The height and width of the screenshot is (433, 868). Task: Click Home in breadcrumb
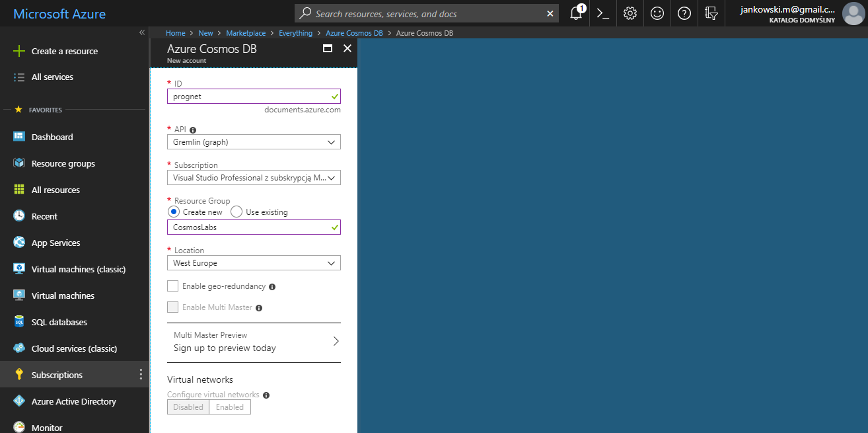click(x=176, y=33)
